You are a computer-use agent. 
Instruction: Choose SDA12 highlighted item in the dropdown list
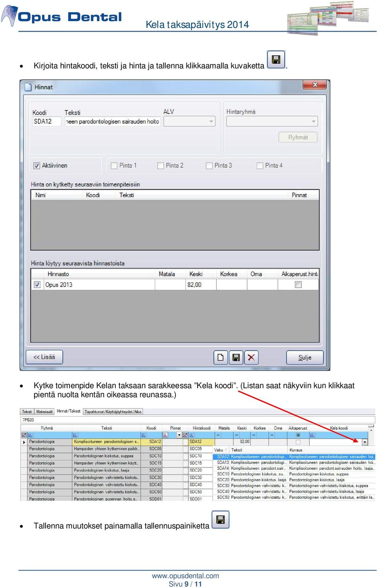tap(294, 457)
